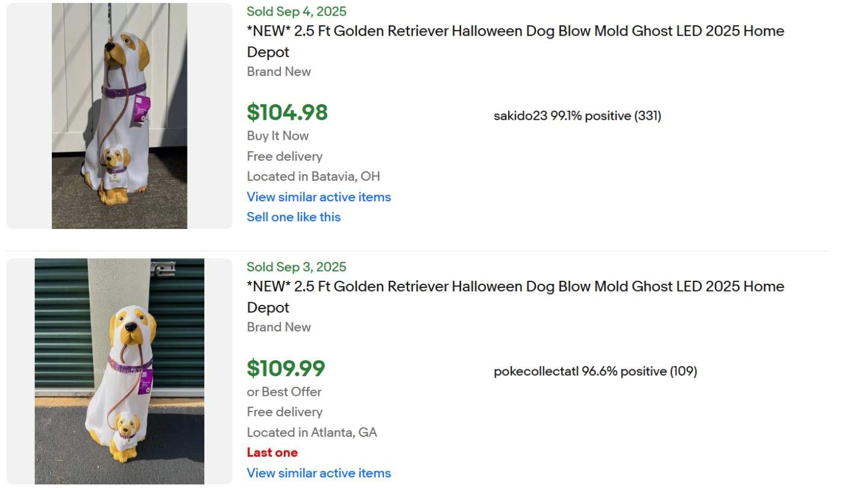Screen dimensions: 868x488
Task: Click 'Free delivery' text on the bottom listing
Action: tap(285, 412)
